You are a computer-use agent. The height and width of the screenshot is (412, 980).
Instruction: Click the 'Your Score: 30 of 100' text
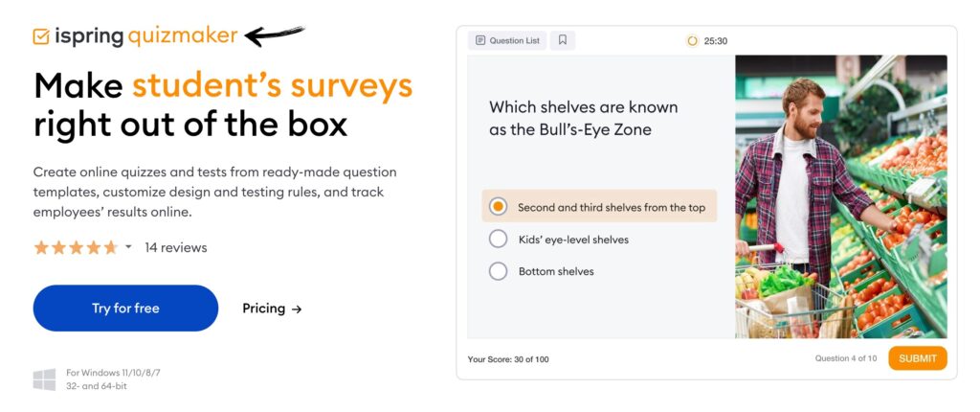click(x=508, y=359)
